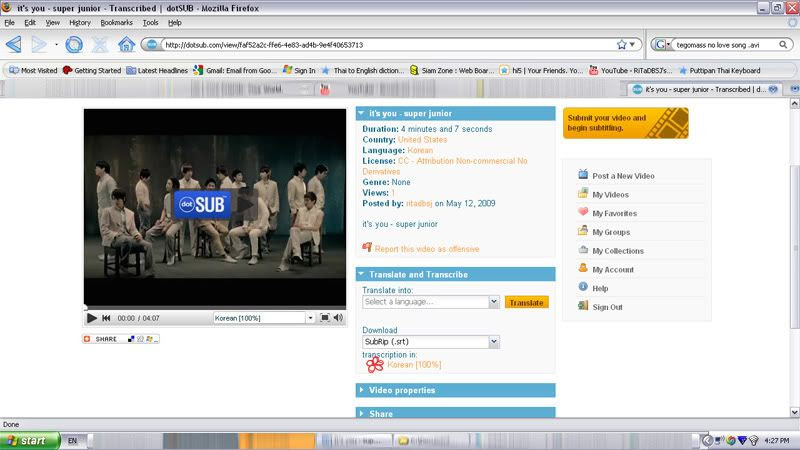This screenshot has width=800, height=450.
Task: Open the Windows start button
Action: pyautogui.click(x=30, y=440)
